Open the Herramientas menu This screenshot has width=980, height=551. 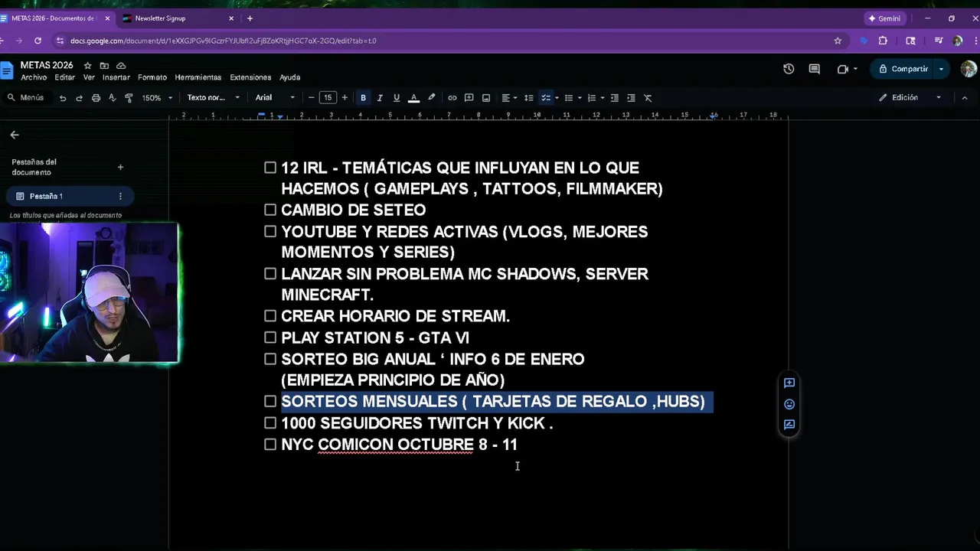pyautogui.click(x=198, y=77)
